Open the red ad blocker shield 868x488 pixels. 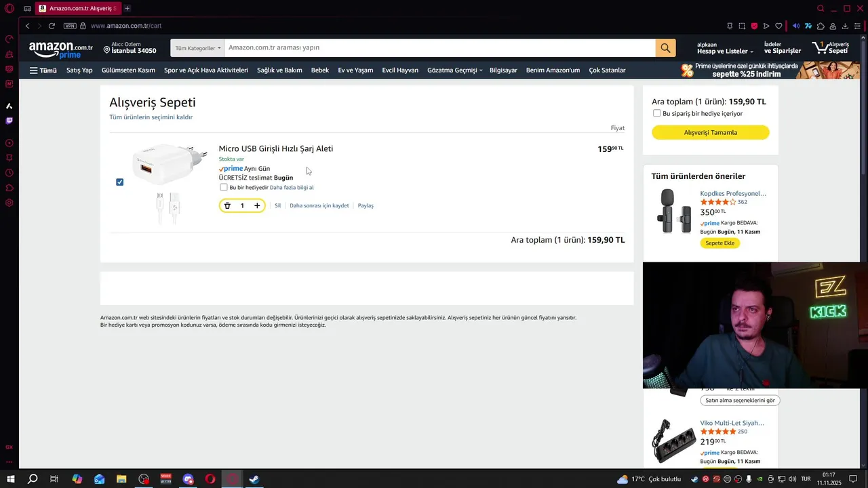pyautogui.click(x=754, y=26)
